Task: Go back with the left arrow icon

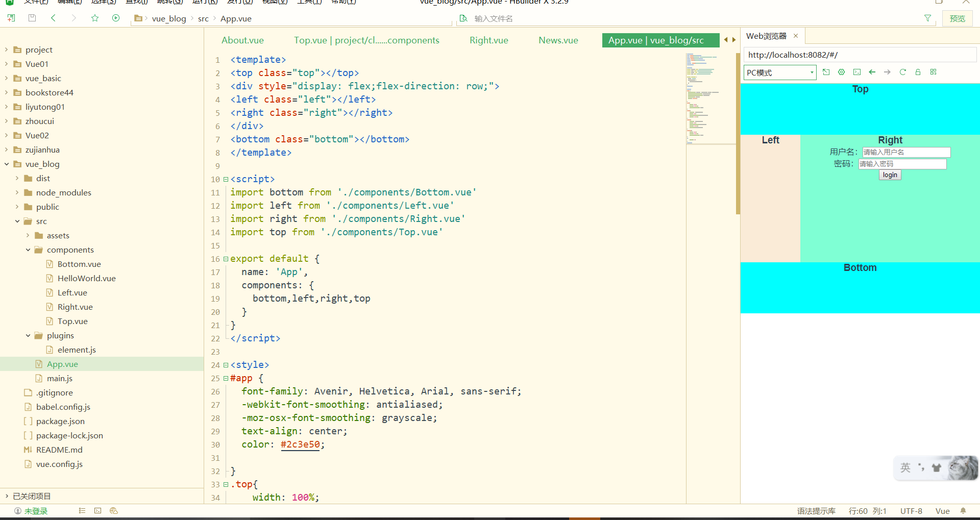Action: coord(53,18)
